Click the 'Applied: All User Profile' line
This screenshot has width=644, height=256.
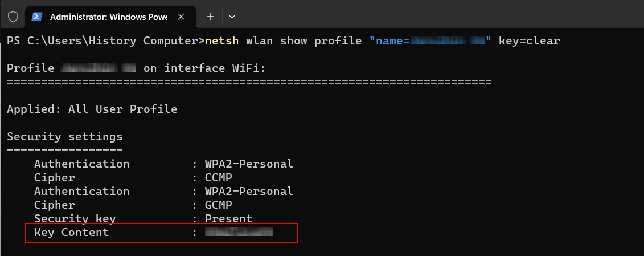click(x=92, y=109)
